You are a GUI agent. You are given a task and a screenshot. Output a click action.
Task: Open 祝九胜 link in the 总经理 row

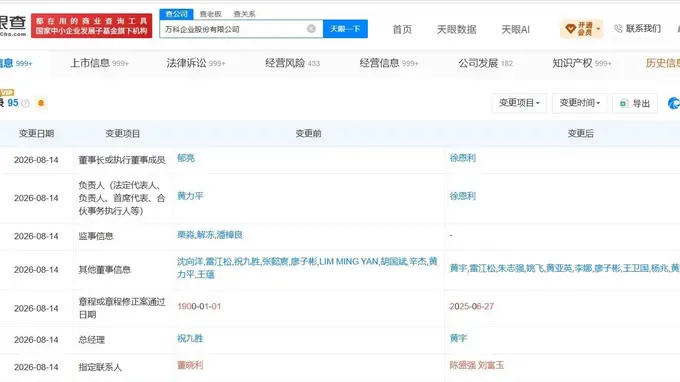[x=190, y=338]
